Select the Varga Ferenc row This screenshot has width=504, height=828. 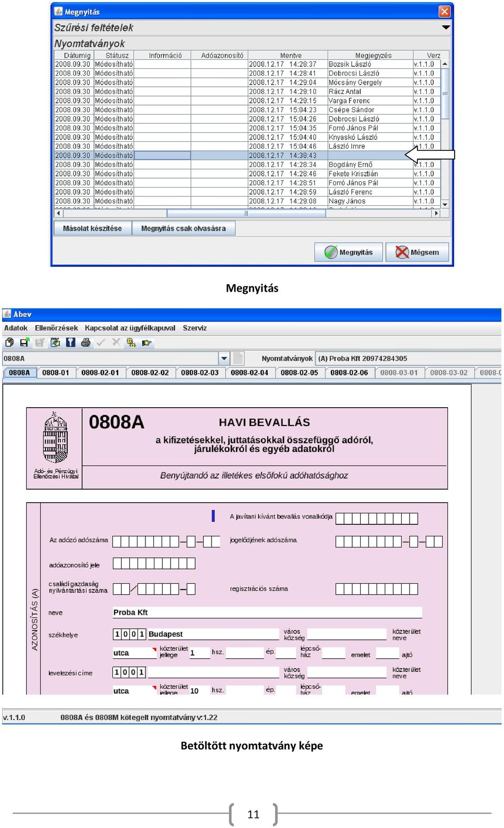point(247,101)
